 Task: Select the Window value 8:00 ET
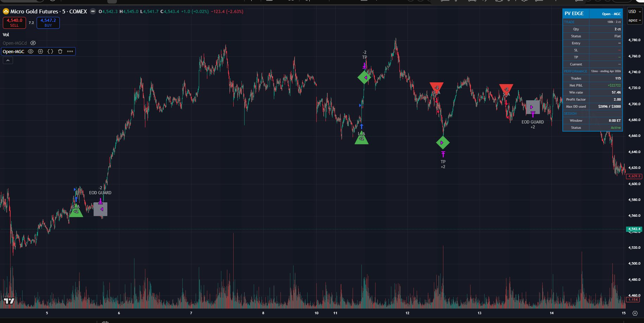(615, 121)
